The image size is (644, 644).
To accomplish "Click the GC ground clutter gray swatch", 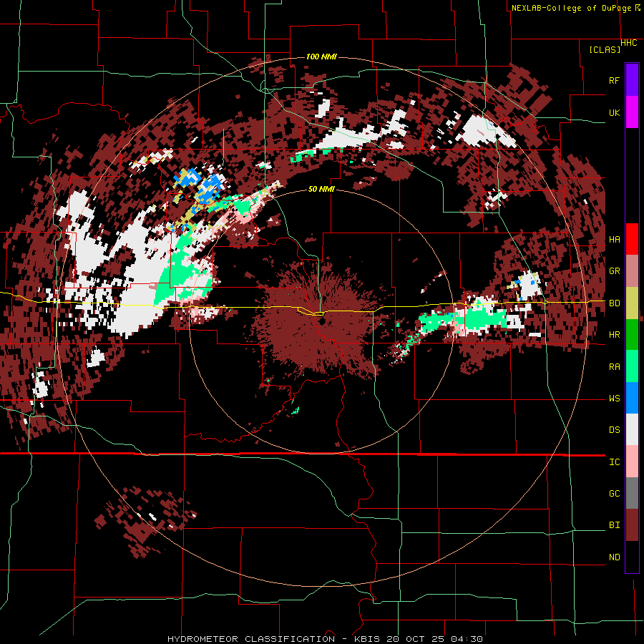I will [x=632, y=493].
